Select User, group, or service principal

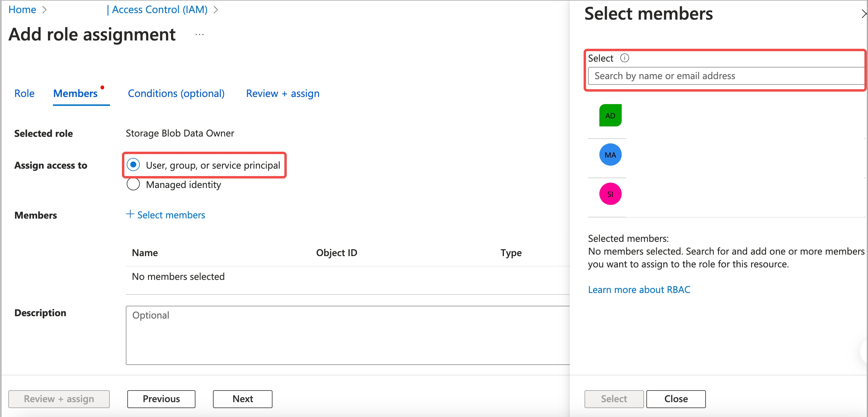[x=134, y=165]
